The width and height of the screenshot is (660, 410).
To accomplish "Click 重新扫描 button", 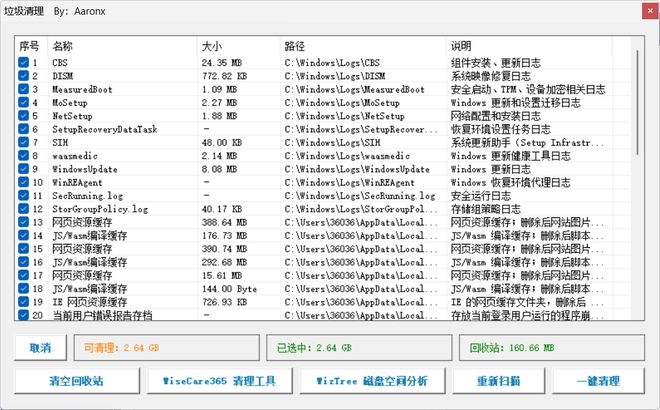I will pos(498,381).
